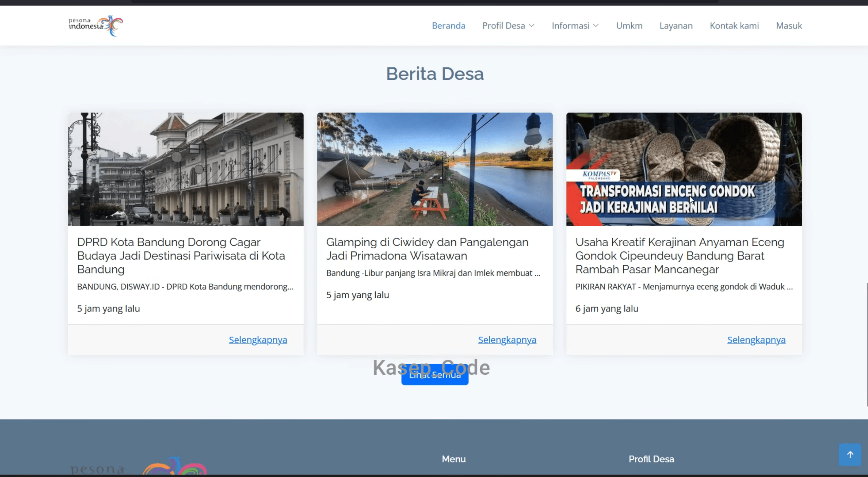
Task: Click the Pesona Indonesia logo in header
Action: (96, 26)
